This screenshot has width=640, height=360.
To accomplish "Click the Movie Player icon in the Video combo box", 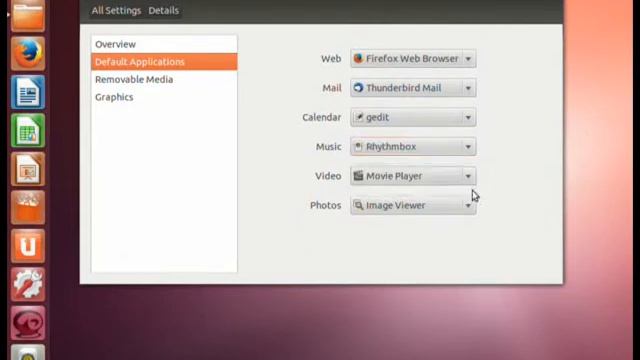I will coord(358,176).
